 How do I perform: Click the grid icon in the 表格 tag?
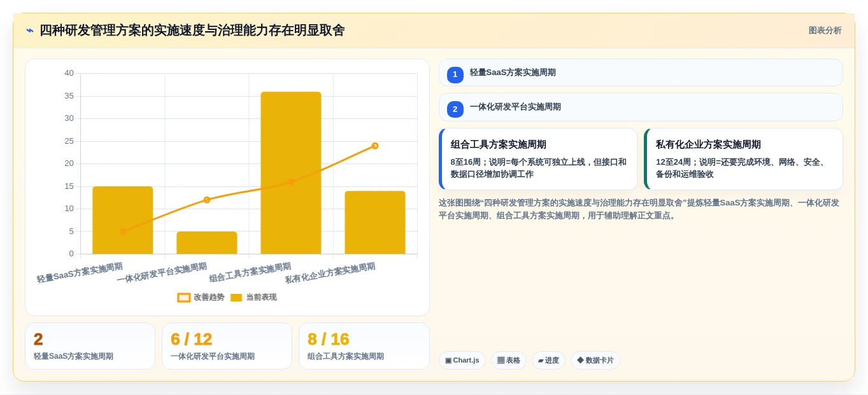(x=501, y=361)
